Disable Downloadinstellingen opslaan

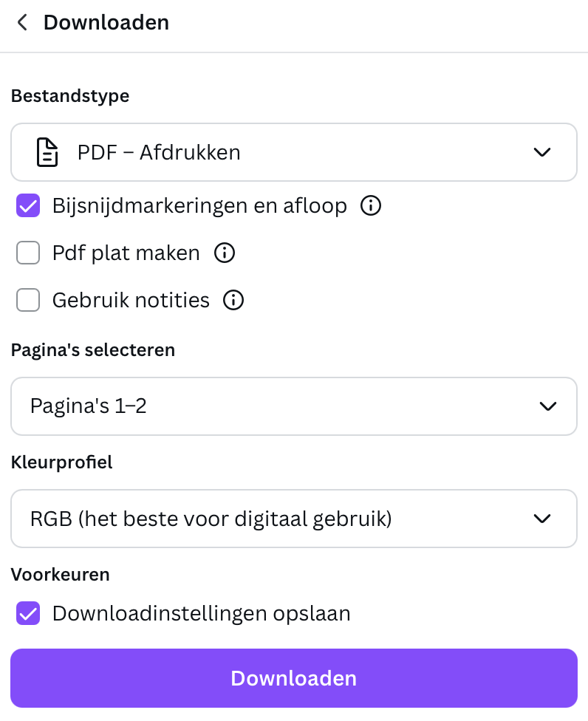[x=27, y=613]
